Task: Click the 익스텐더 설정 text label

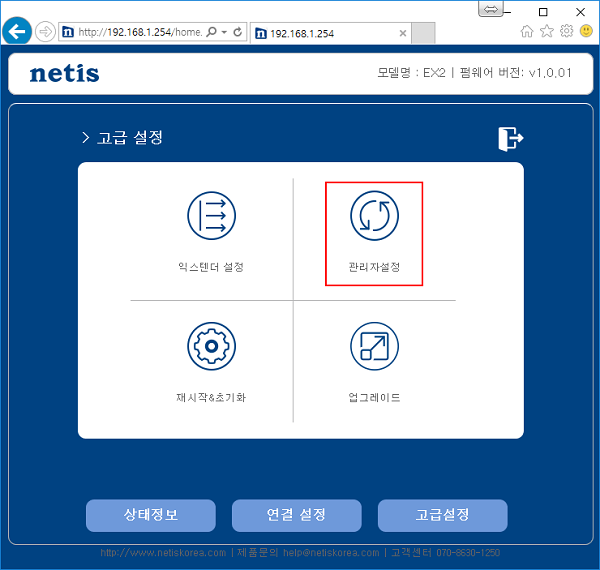Action: [211, 267]
